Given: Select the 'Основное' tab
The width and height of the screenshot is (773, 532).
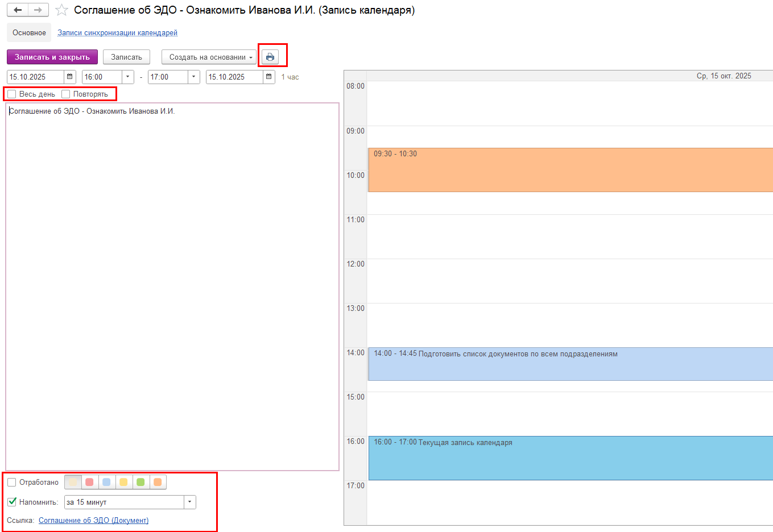Looking at the screenshot, I should coord(29,33).
